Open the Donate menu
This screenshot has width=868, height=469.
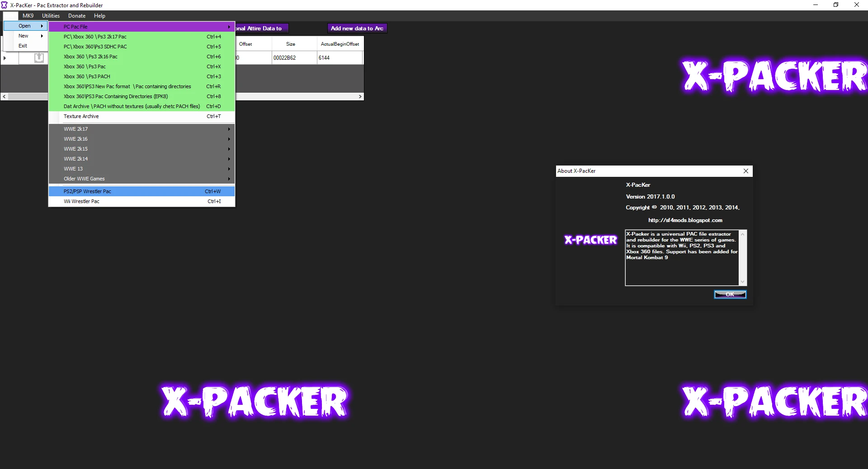tap(76, 16)
